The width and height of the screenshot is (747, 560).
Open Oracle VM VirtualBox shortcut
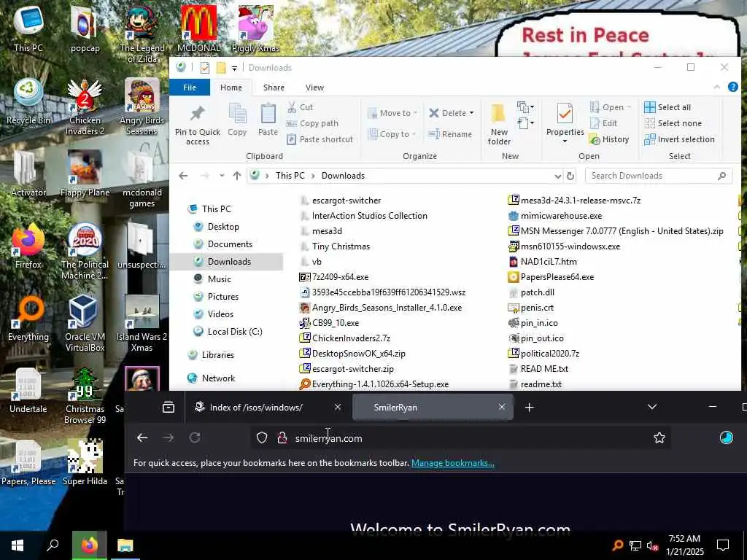pos(85,324)
